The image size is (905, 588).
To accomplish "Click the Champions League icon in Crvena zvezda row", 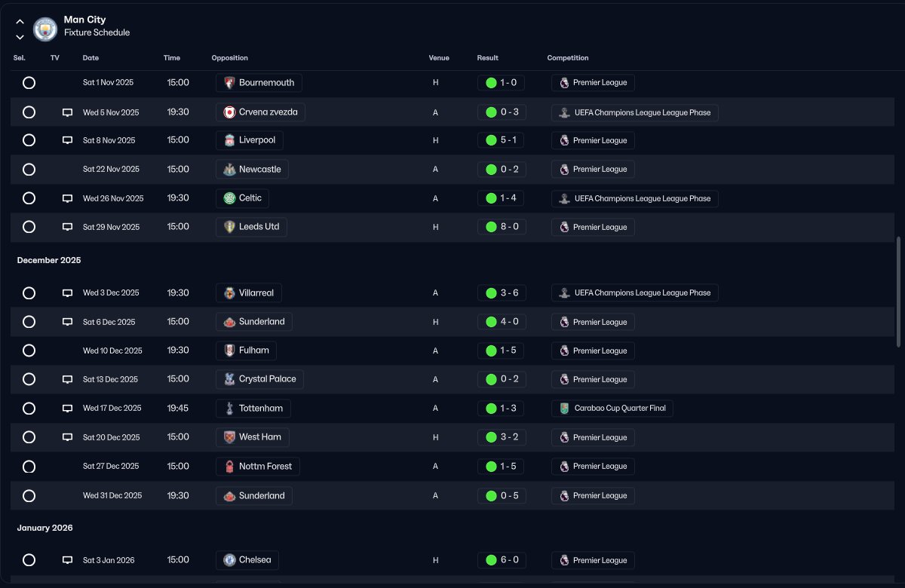I will pos(563,112).
